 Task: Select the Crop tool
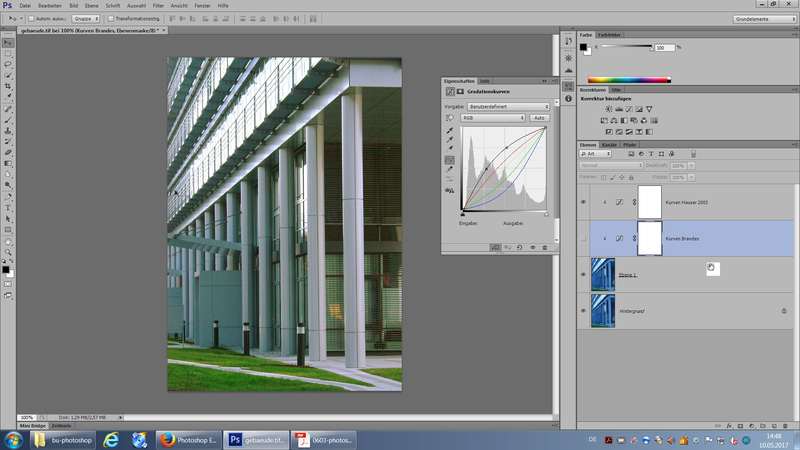(8, 85)
